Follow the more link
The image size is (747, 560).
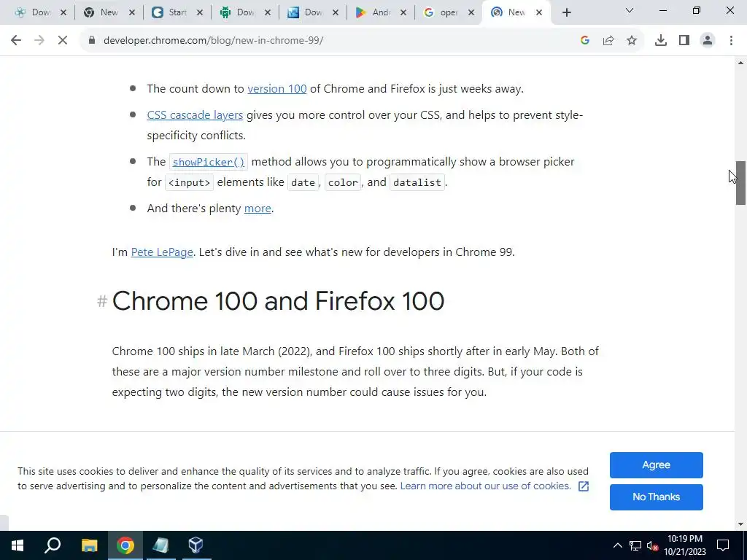point(258,209)
